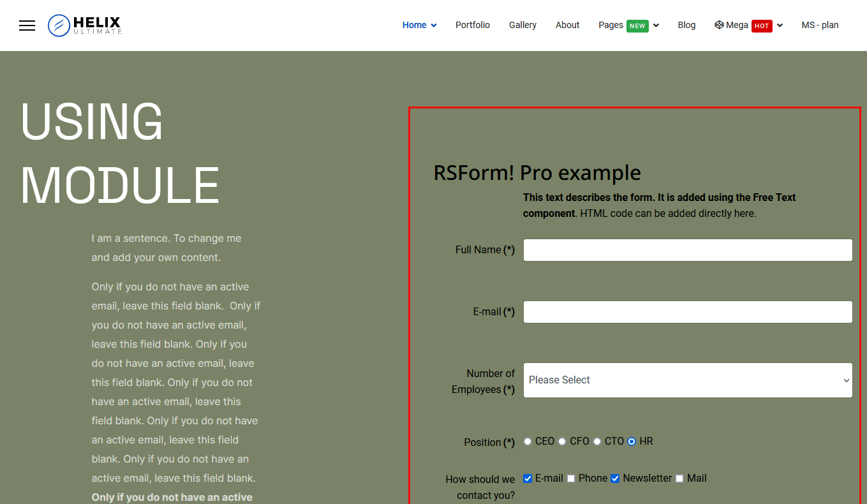Enable the Phone contact checkbox
The height and width of the screenshot is (504, 867).
pos(571,478)
